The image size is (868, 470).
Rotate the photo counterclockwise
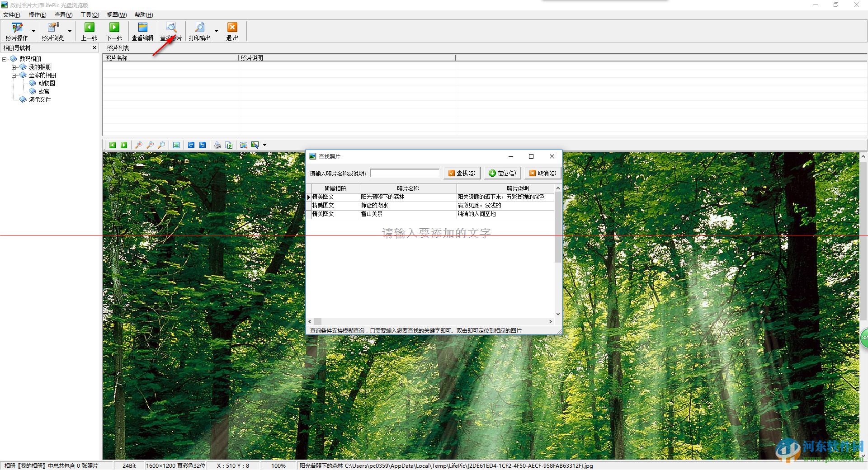[202, 145]
